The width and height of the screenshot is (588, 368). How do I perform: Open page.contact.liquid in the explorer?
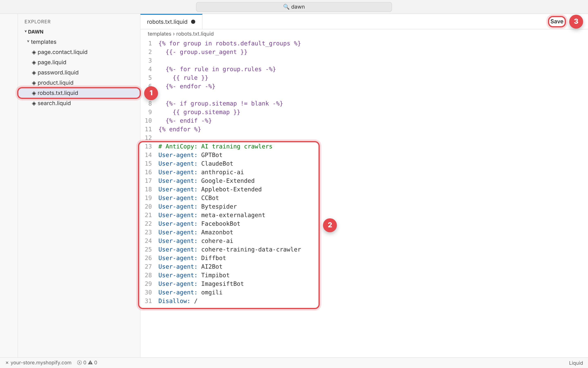79,52
